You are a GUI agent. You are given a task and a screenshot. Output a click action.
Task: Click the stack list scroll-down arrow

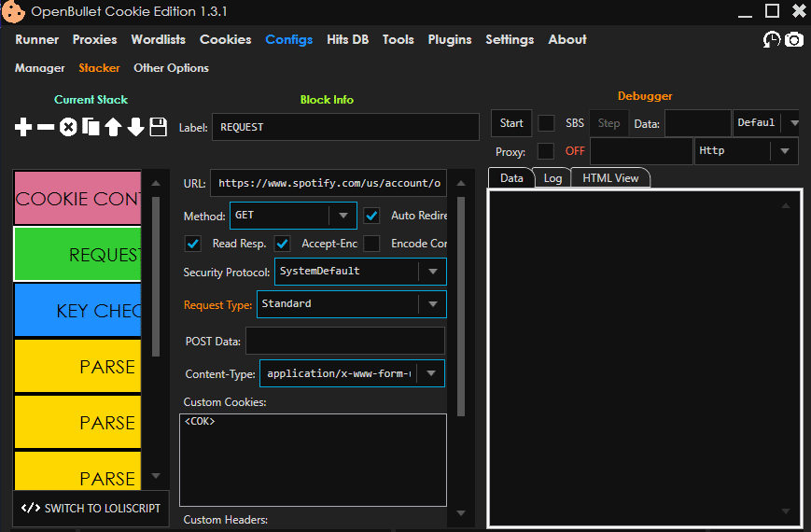[x=156, y=476]
